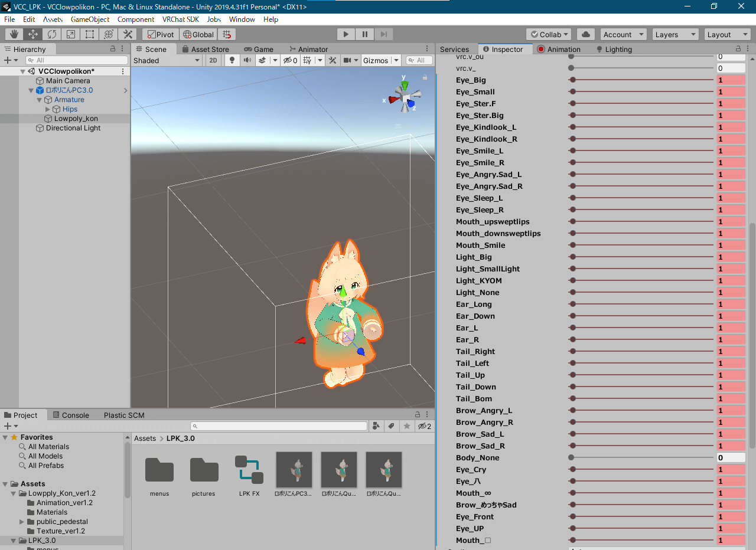Click the Collab button
The height and width of the screenshot is (550, 756).
pos(549,35)
